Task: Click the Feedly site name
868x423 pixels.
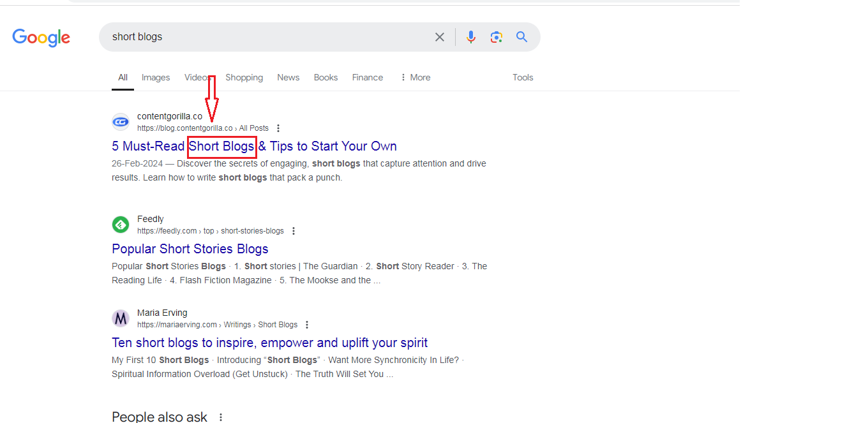Action: click(x=151, y=219)
